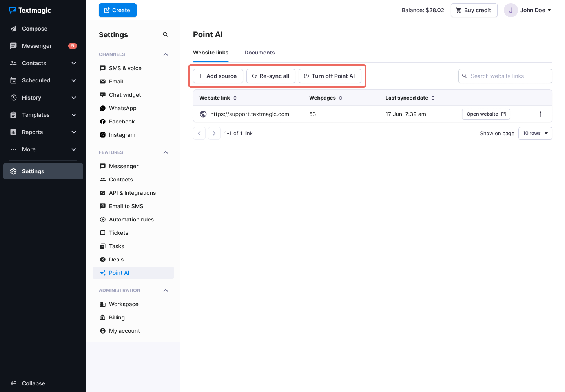Open the John Doe account menu
The width and height of the screenshot is (565, 392).
tap(528, 10)
